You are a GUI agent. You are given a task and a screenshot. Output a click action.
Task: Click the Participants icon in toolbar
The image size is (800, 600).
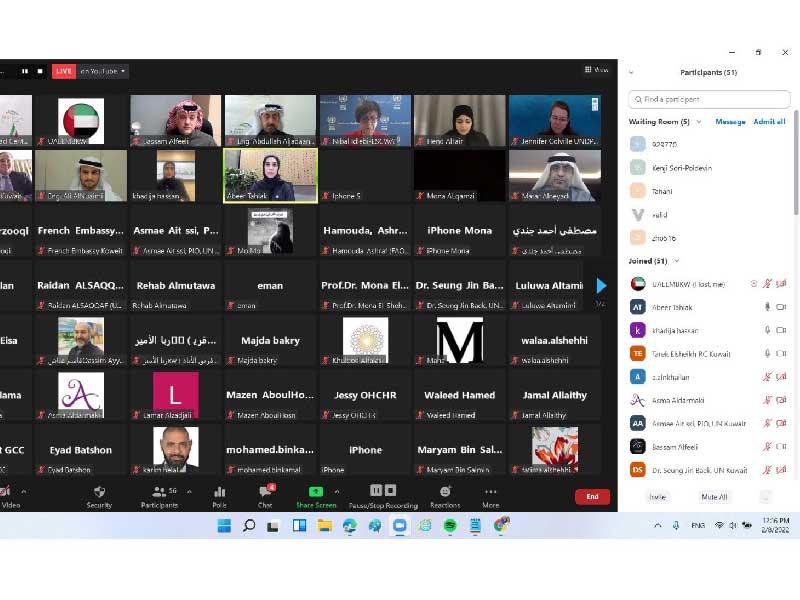158,495
